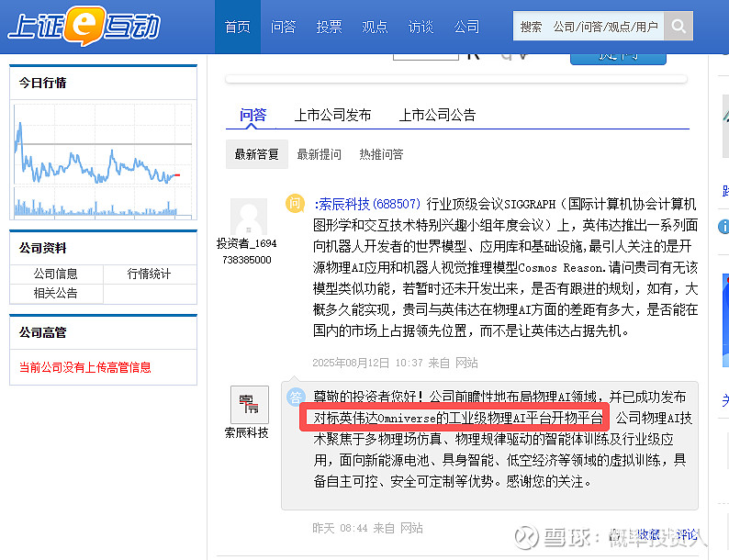Click the 今日行情 price chart
Viewport: 729px width, 560px height.
[x=103, y=161]
